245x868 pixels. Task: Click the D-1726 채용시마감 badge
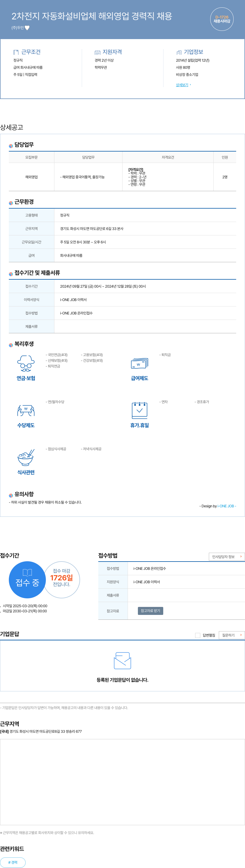point(222,19)
